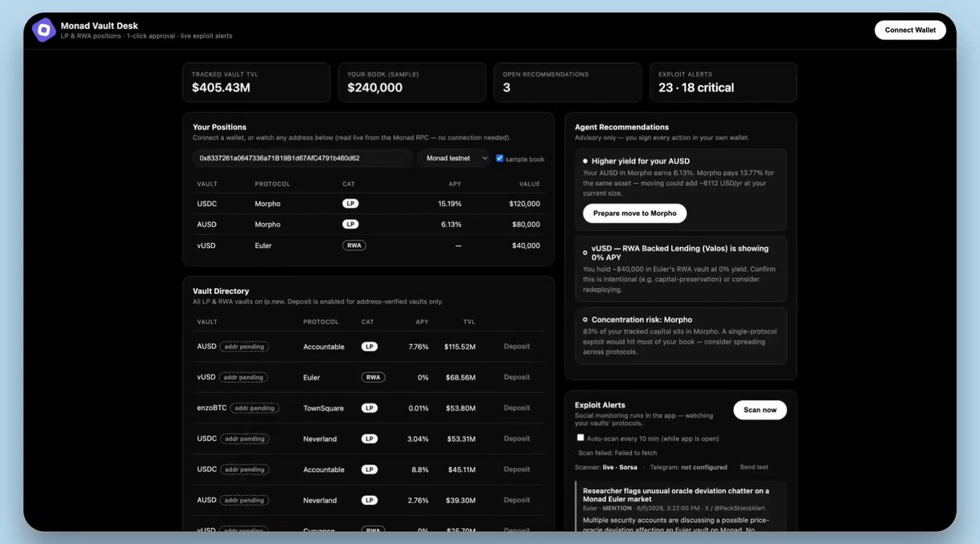980x544 pixels.
Task: Click RWA badge in vUSD Euler directory row
Action: coord(374,377)
